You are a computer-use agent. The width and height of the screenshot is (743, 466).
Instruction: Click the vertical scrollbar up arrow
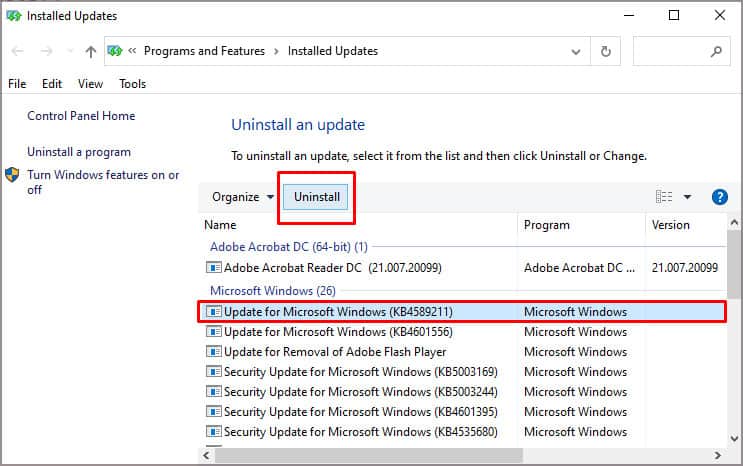734,222
